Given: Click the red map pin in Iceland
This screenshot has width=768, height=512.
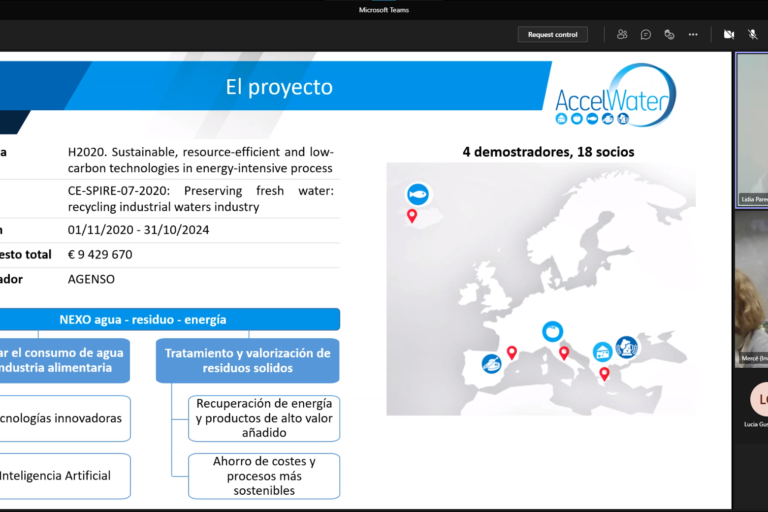Looking at the screenshot, I should [411, 215].
